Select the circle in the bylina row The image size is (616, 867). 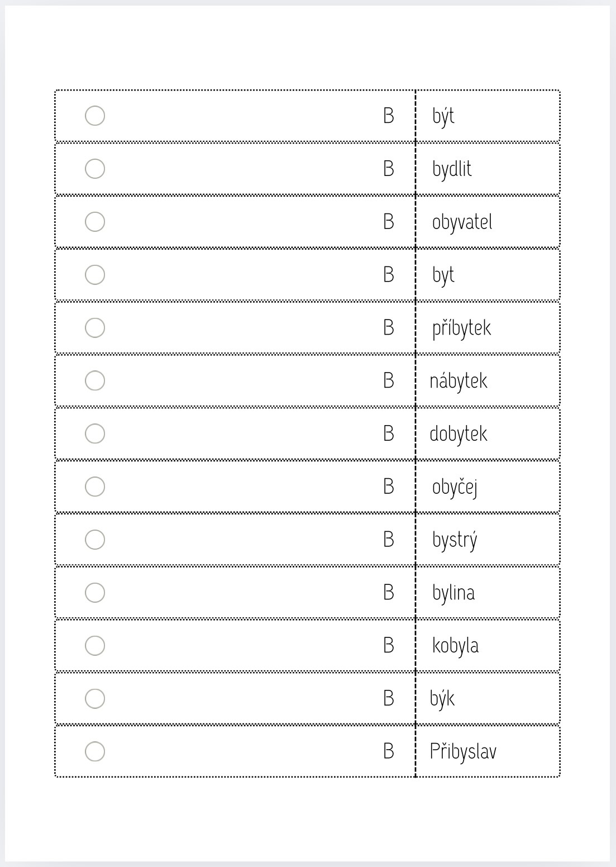pos(95,593)
